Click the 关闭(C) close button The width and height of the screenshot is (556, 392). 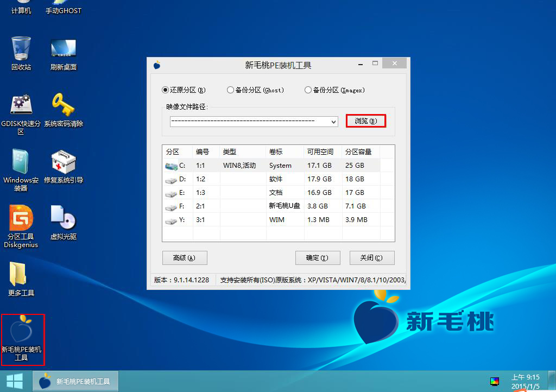pos(371,258)
